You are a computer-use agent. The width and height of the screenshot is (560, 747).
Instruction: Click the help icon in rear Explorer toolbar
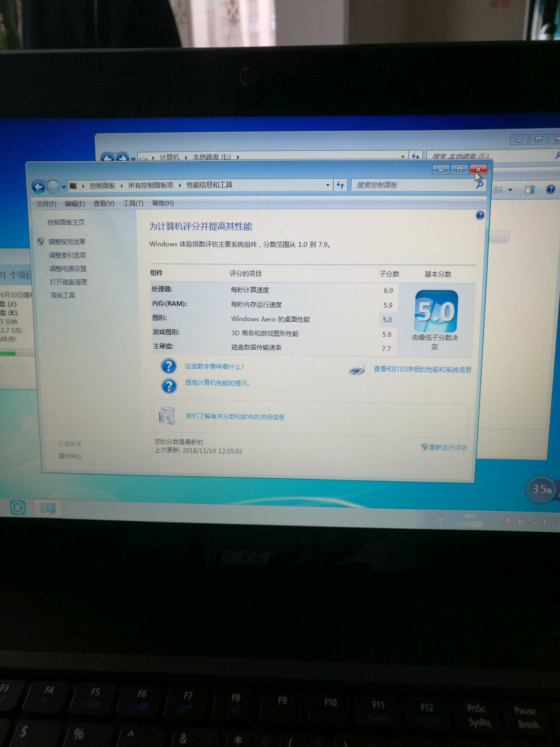551,189
